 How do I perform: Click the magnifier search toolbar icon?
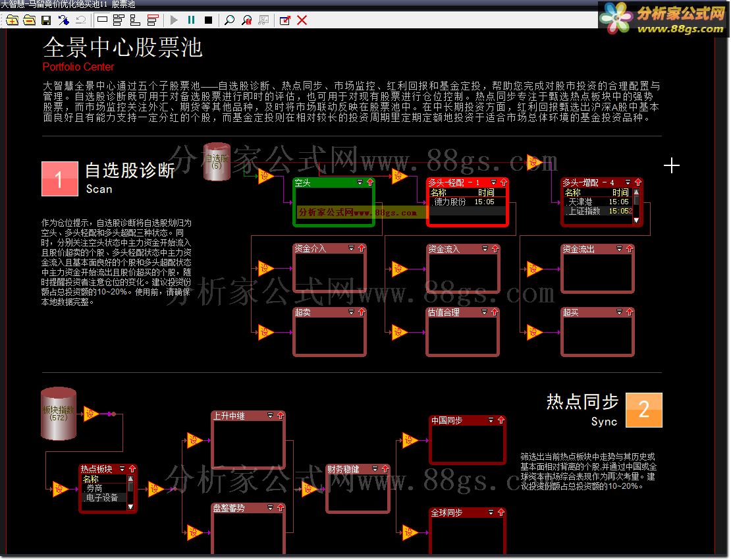point(229,20)
